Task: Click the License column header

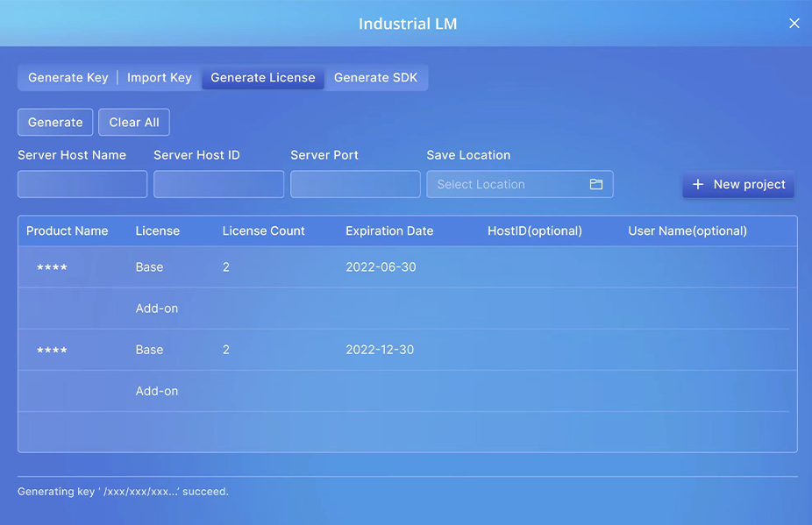Action: pos(158,231)
